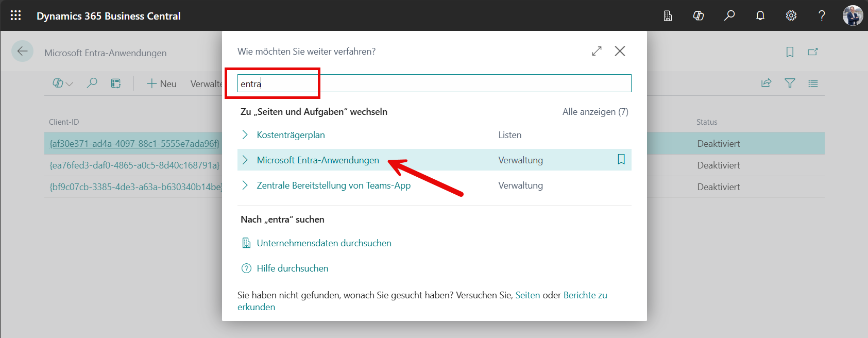Open client ID af30e371-ad4a-4097 record
This screenshot has width=868, height=338.
point(134,144)
